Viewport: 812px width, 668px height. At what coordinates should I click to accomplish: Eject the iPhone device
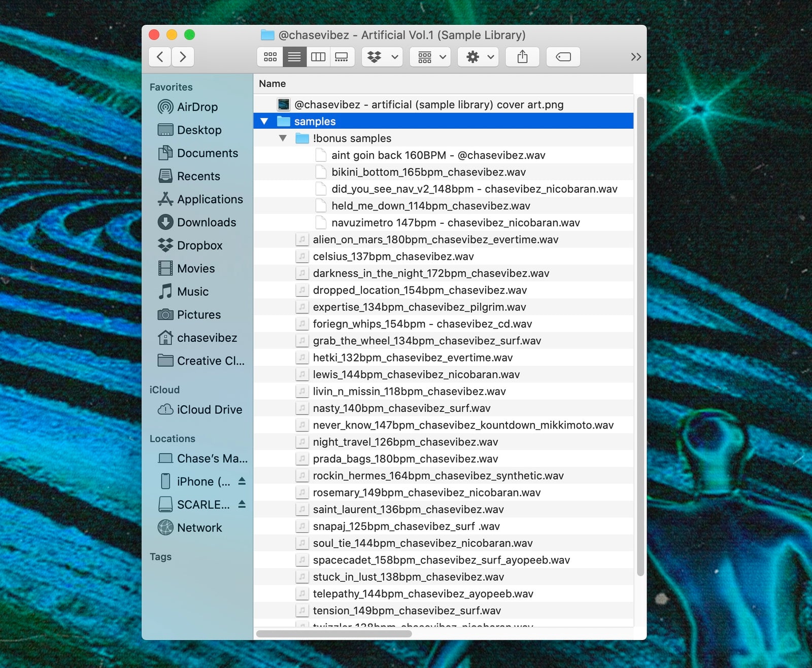[242, 481]
